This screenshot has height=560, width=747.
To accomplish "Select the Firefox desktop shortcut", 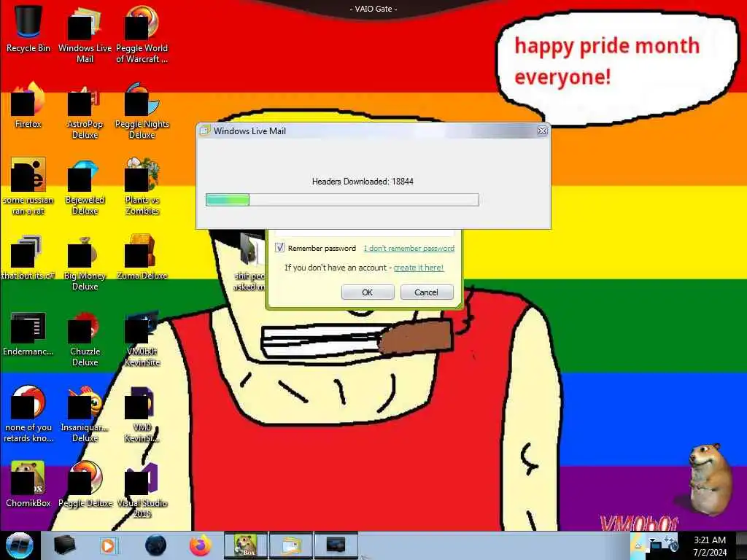I will (28, 106).
